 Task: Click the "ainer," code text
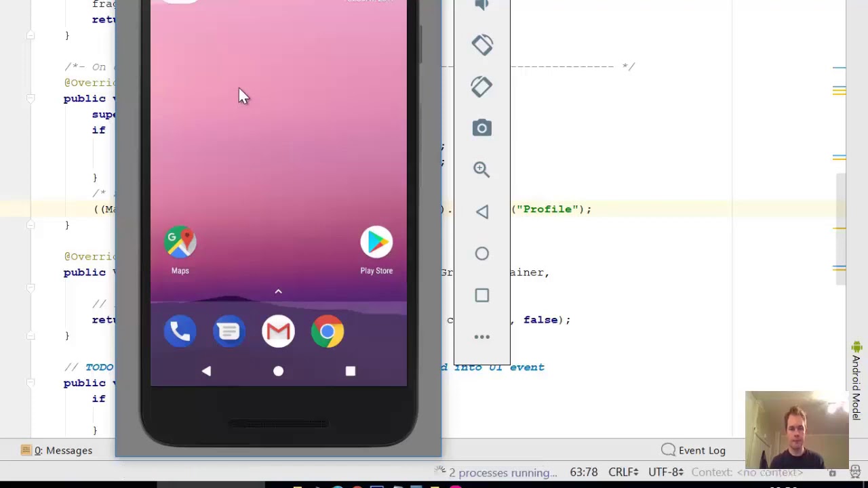coord(529,272)
